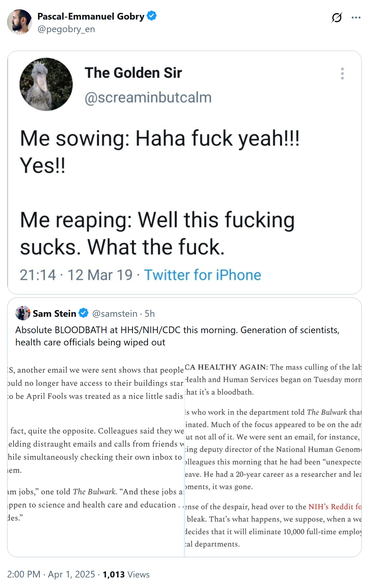Click Pascal-Emmanuel Gobry's profile avatar
The image size is (371, 588).
19,22
